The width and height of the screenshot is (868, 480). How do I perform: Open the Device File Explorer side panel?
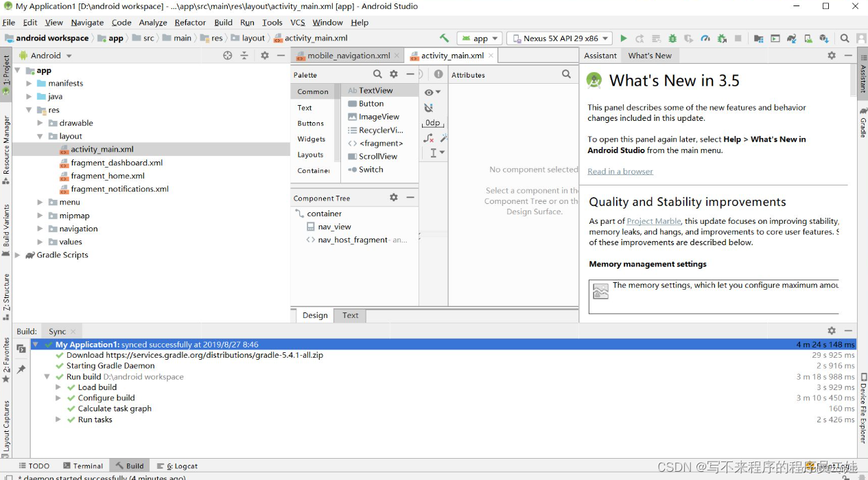point(863,408)
